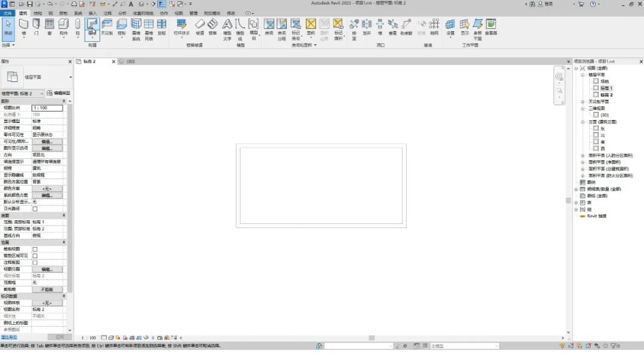Toggle the sun path checkbox in Properties
644x363 pixels.
pyautogui.click(x=35, y=209)
